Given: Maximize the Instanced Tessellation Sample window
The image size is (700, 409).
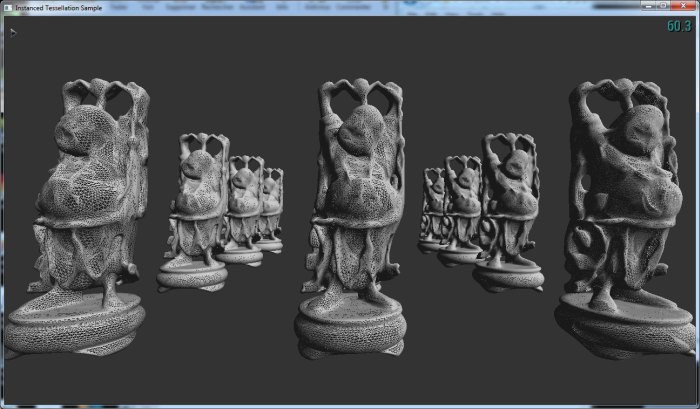Looking at the screenshot, I should click(663, 5).
